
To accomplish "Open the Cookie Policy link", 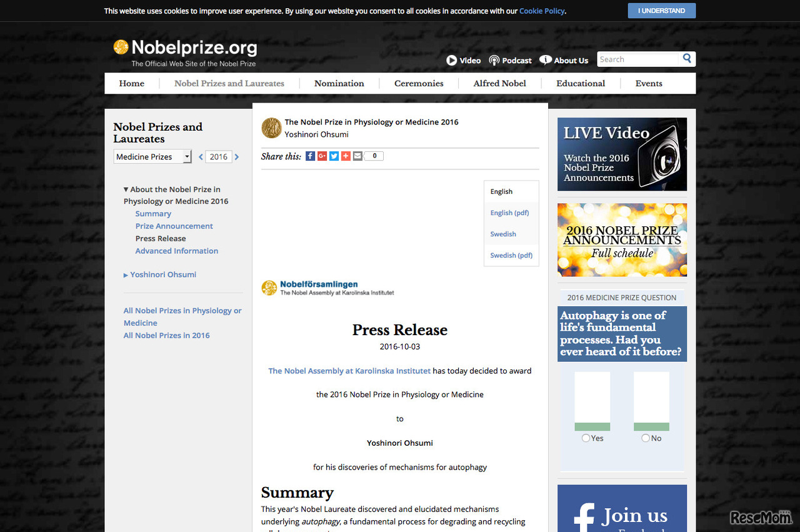I will click(x=542, y=11).
